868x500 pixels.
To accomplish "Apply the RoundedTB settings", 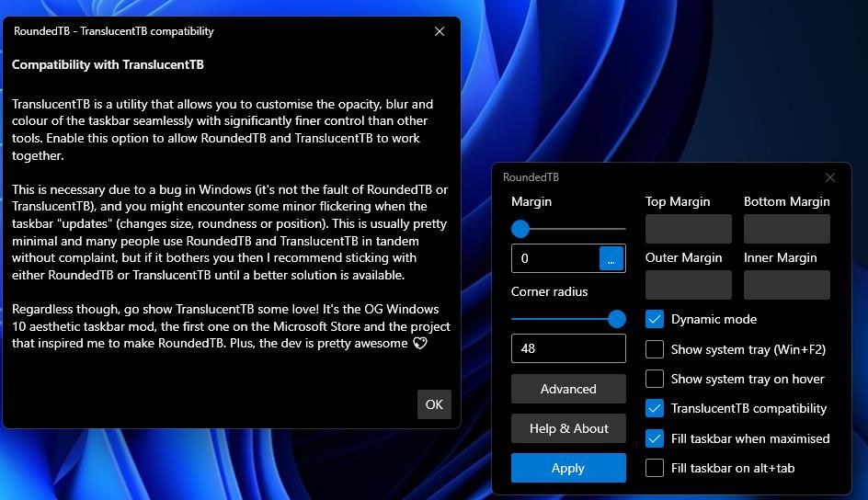I will 568,468.
